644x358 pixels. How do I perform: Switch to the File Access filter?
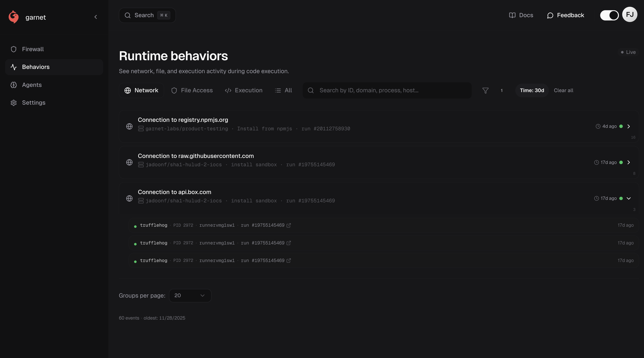192,90
